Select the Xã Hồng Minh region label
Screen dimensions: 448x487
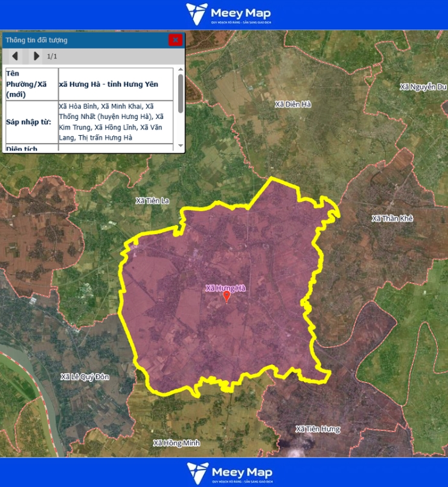[x=176, y=443]
